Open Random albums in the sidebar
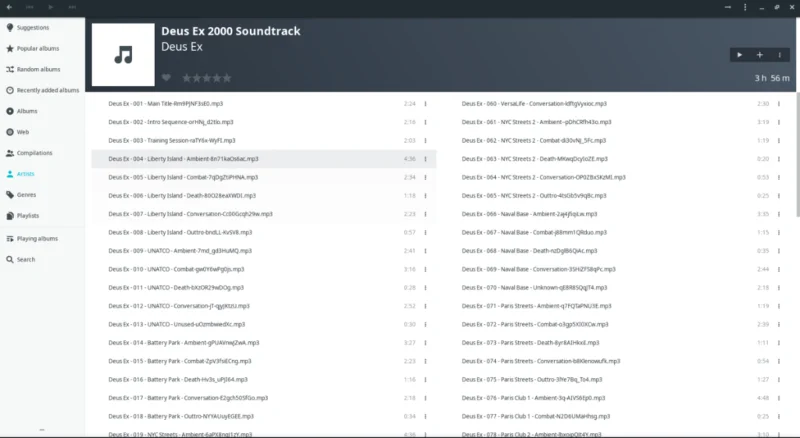Screen dimensions: 800x438 (42, 69)
